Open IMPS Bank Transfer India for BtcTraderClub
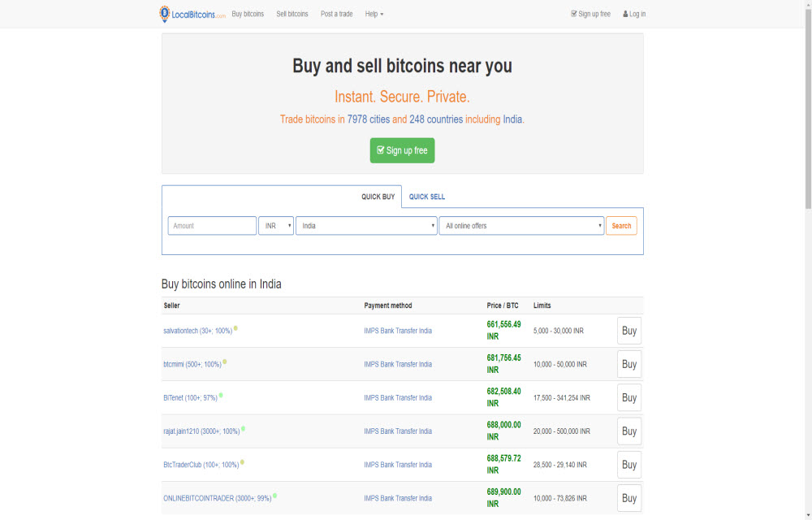The image size is (812, 520). tap(398, 465)
